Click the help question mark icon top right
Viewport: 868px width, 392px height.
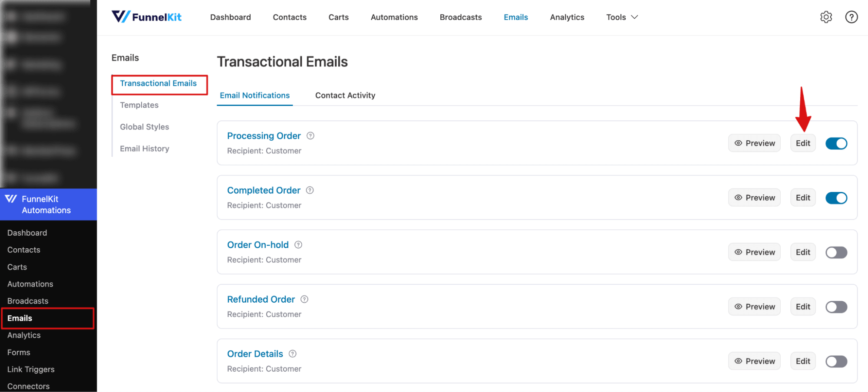851,17
